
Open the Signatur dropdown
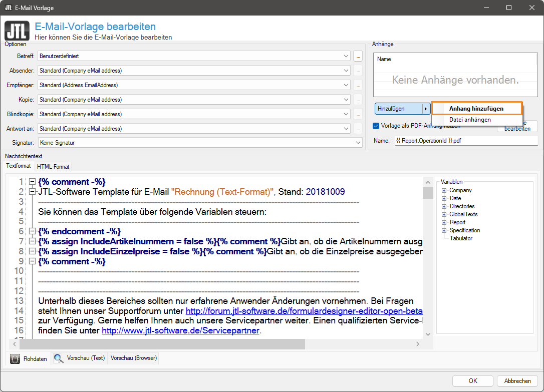coord(358,143)
